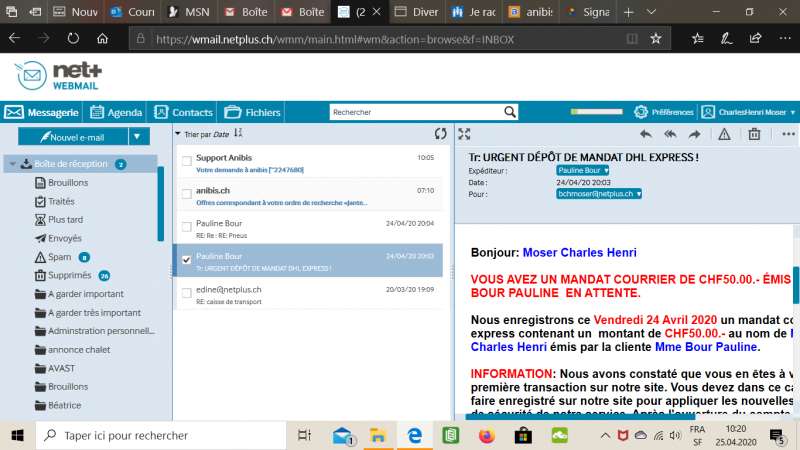Viewport: 800px width, 450px height.
Task: Open the net+ Webmail logo
Action: (x=59, y=76)
